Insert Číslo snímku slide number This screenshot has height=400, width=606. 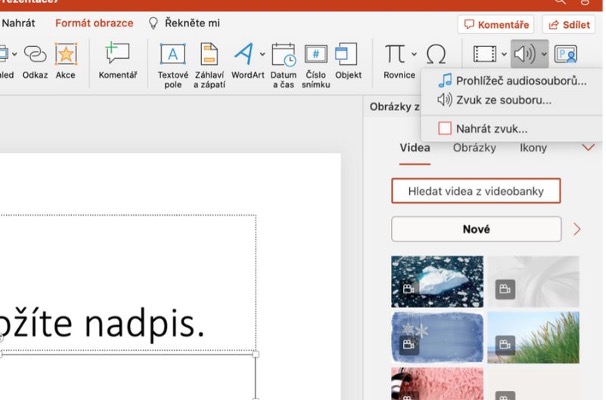tap(316, 65)
